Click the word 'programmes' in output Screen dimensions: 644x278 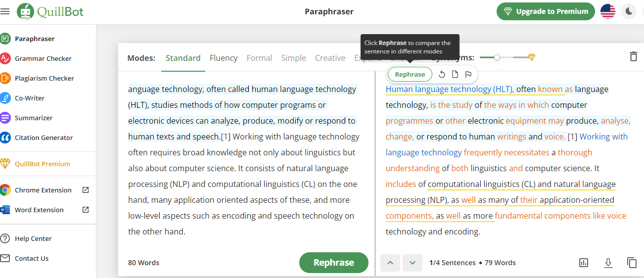[x=410, y=121]
